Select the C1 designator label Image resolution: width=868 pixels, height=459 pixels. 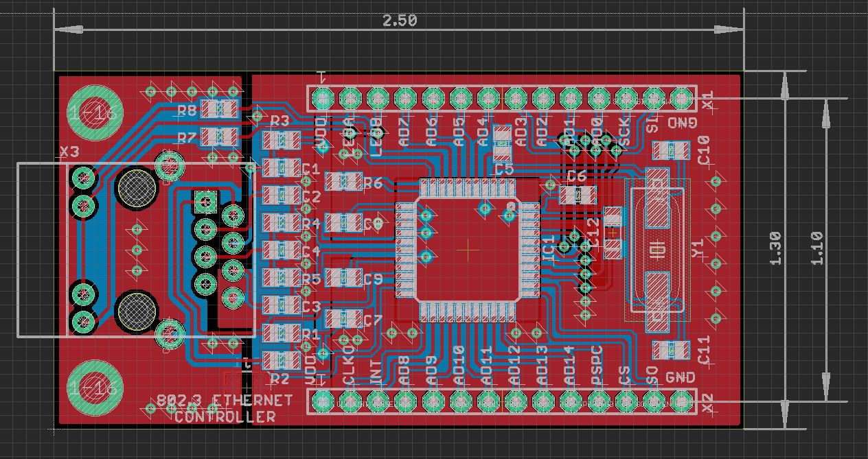click(x=310, y=169)
